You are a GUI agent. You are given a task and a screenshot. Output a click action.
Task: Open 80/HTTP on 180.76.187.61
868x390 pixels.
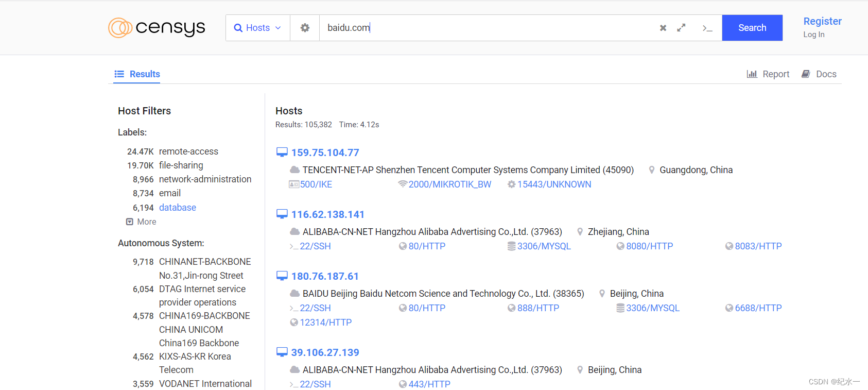[x=427, y=308]
